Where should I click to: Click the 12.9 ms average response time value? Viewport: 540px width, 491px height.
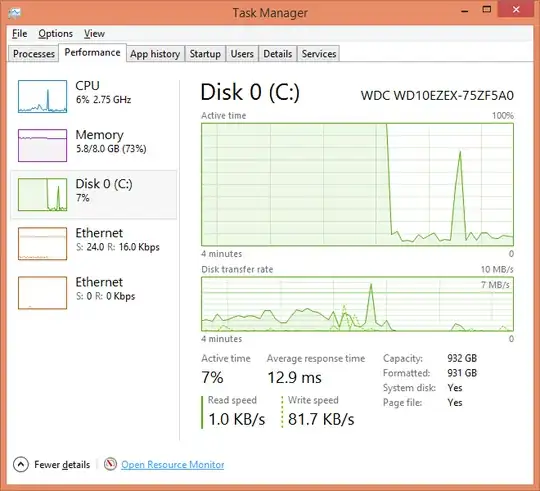294,377
